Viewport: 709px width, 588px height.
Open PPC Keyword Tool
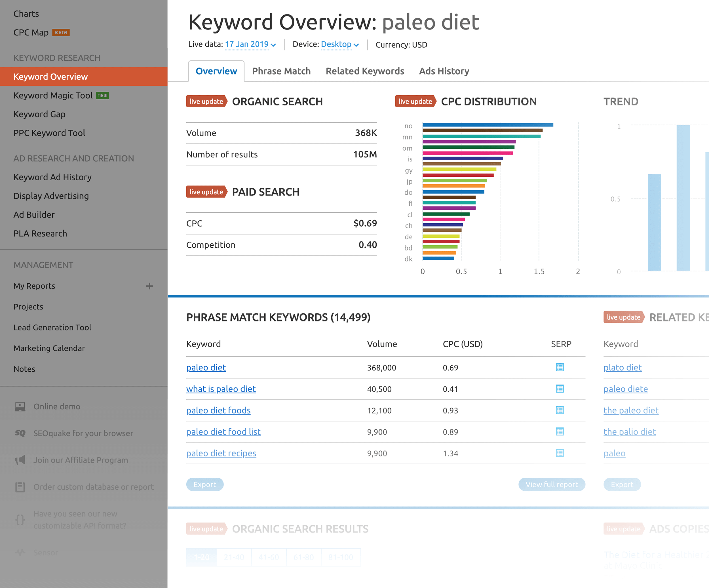click(49, 132)
